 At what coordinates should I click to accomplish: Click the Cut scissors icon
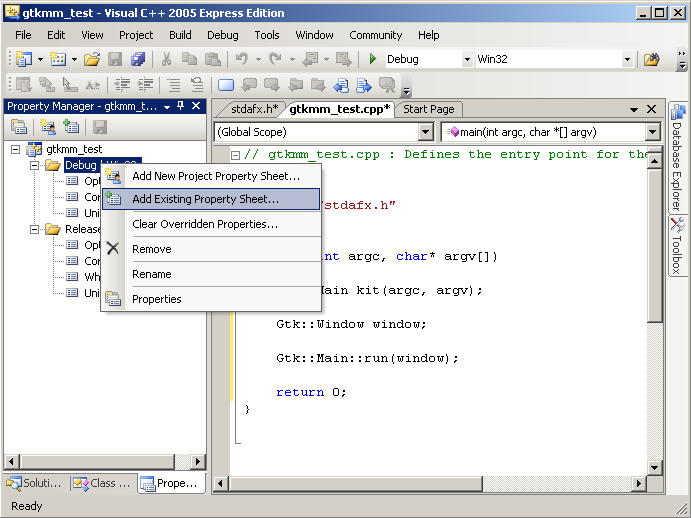(x=164, y=60)
